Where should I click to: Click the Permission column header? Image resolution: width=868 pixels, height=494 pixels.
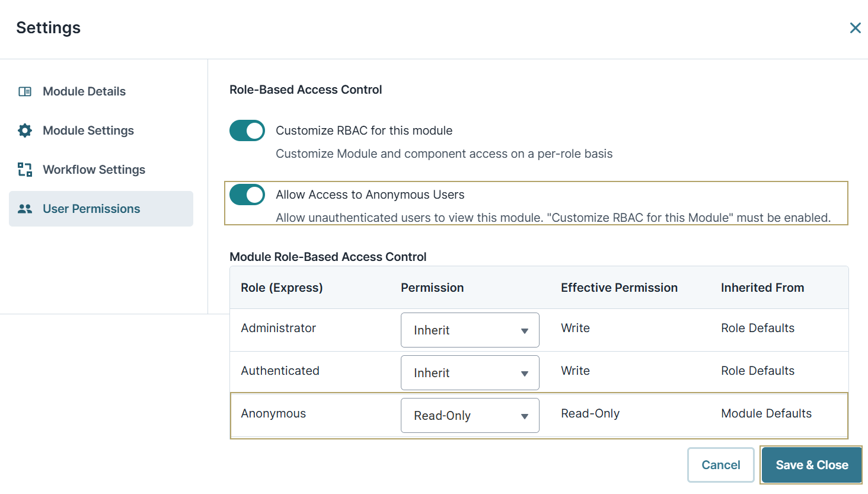coord(432,288)
